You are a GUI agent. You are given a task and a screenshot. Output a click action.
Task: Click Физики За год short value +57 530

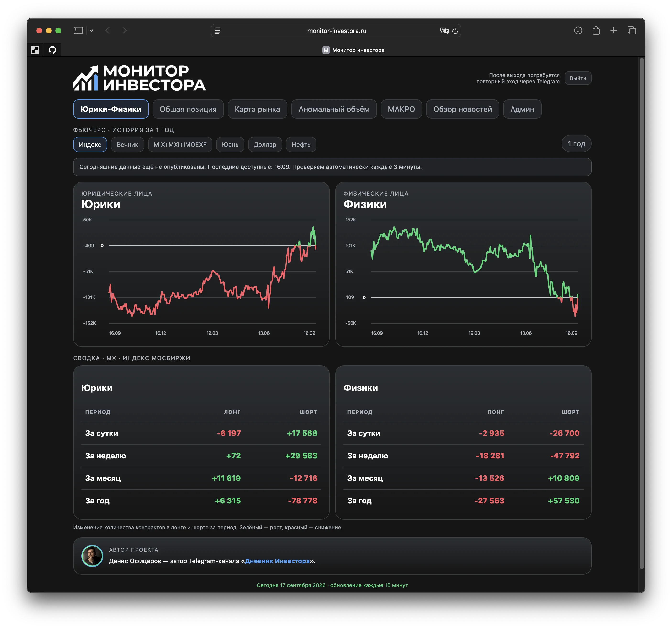(x=563, y=501)
